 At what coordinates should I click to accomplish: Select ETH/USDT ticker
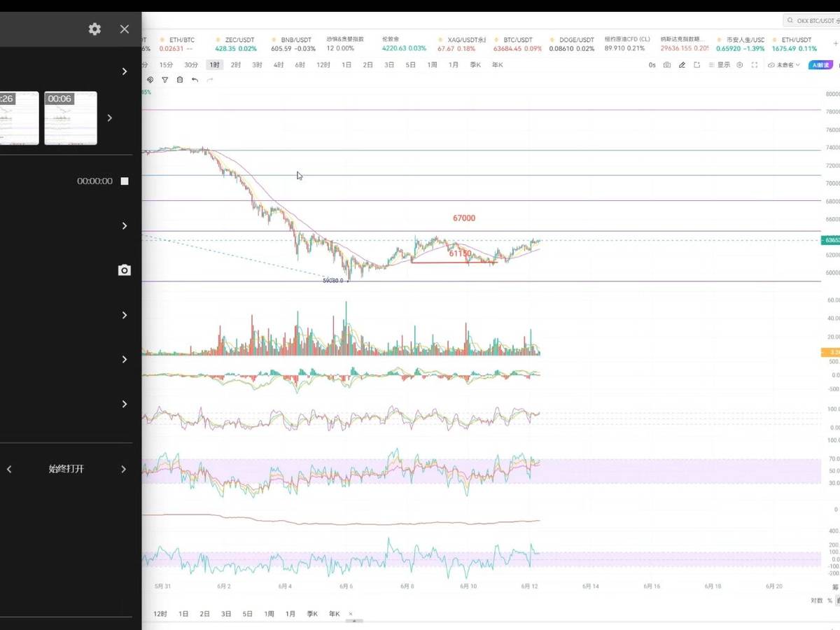pos(794,44)
